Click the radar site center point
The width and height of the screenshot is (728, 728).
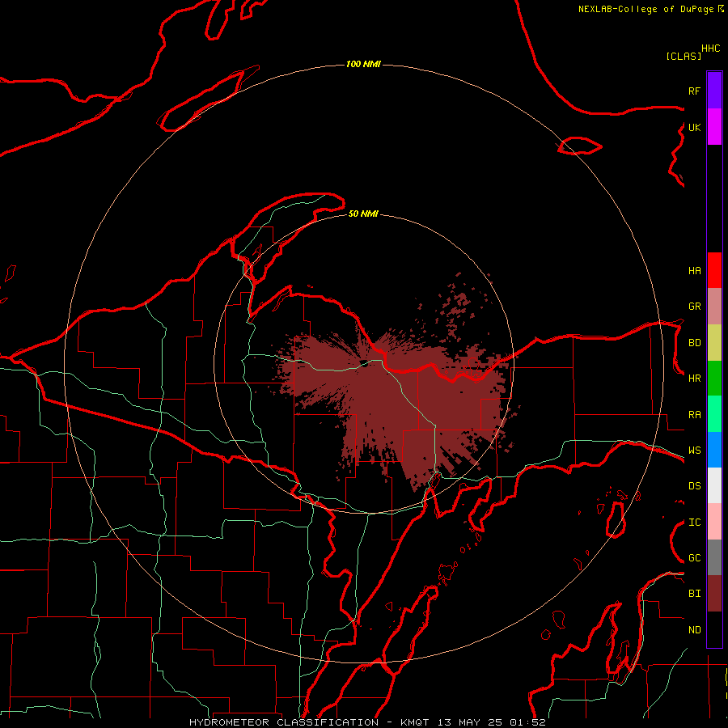[x=365, y=365]
